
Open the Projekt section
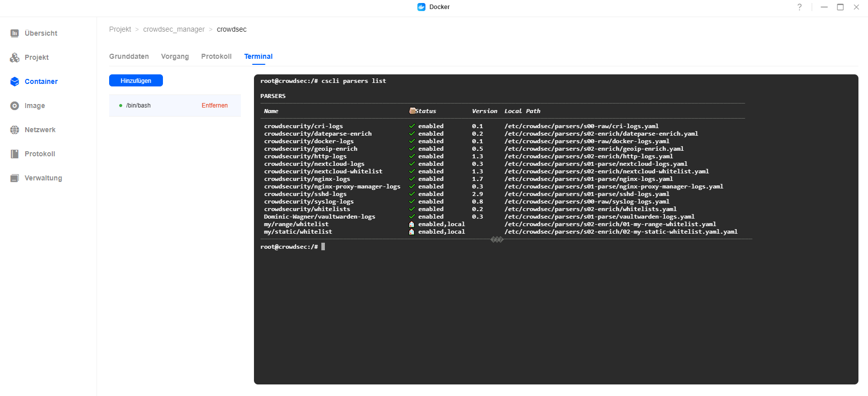click(37, 57)
